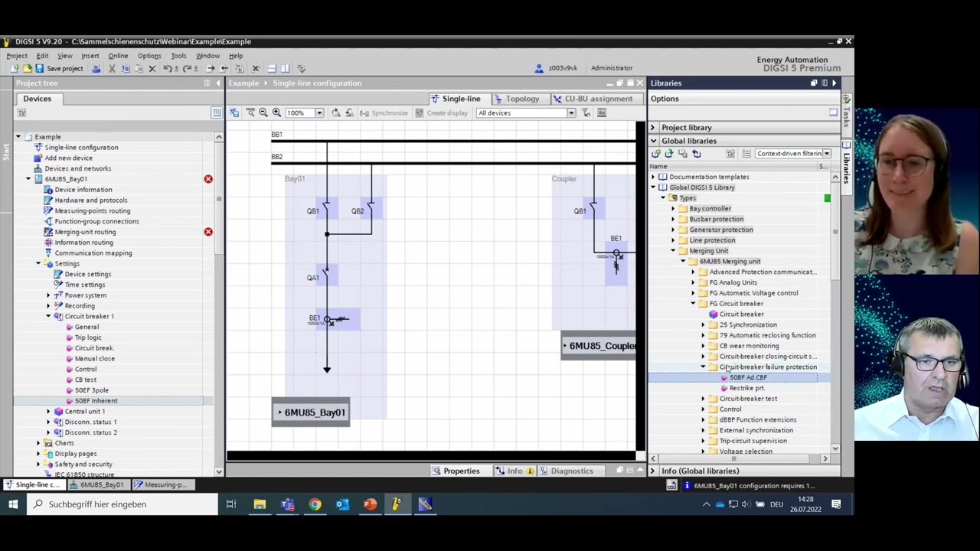
Task: Split editor space vertically icon
Action: click(x=284, y=68)
